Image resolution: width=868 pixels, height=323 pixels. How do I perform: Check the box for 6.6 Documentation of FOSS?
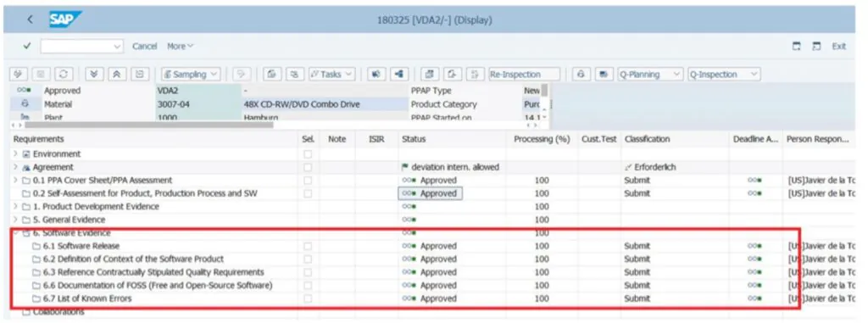pos(308,286)
